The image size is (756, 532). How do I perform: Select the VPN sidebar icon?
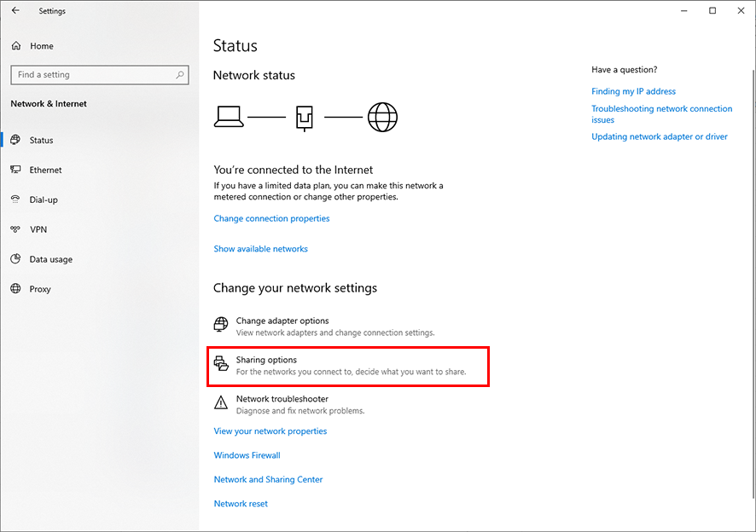click(15, 229)
